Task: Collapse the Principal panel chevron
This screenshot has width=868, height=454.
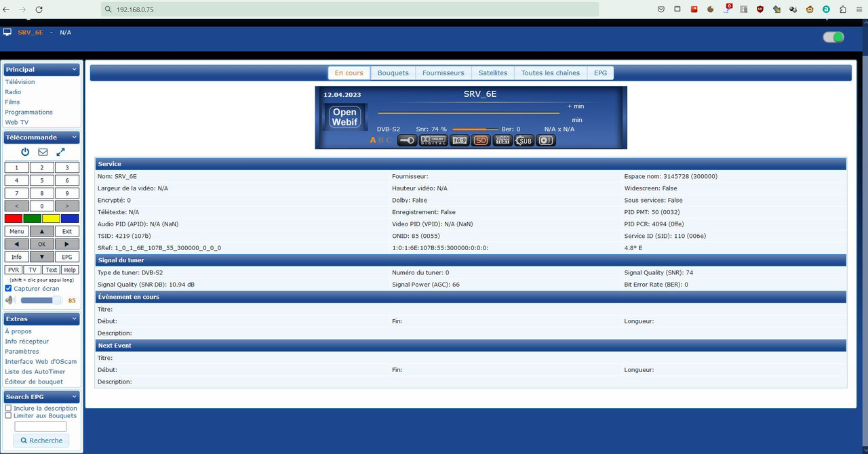Action: click(x=75, y=69)
